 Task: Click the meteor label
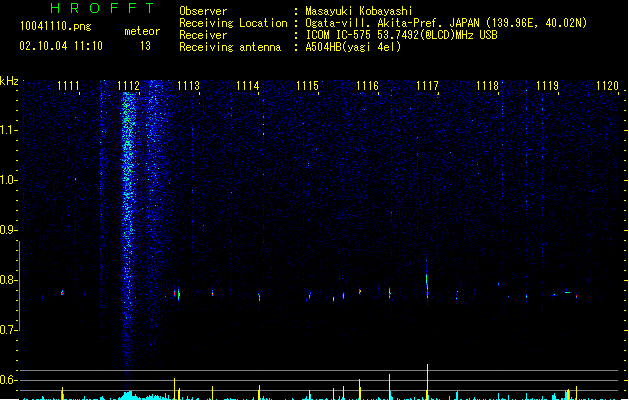(x=142, y=31)
